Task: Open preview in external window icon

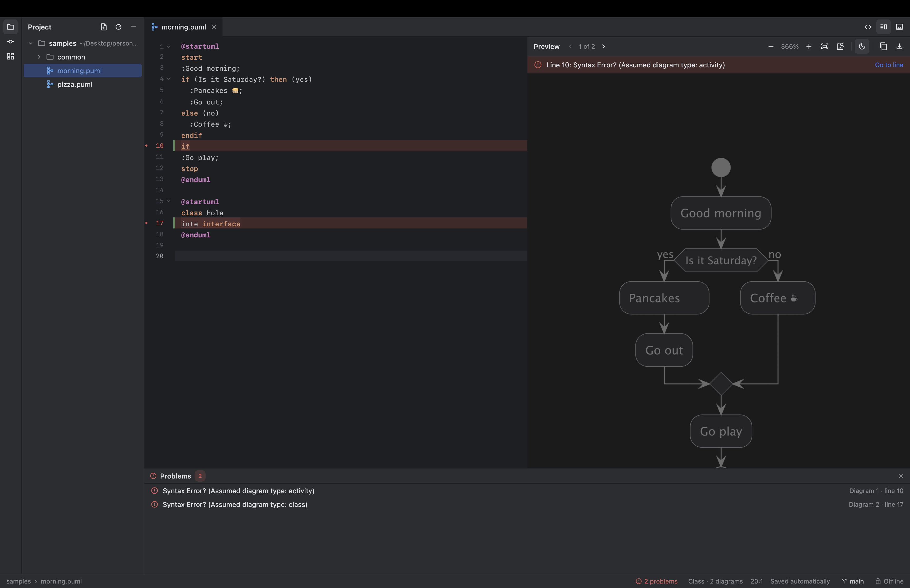Action: (840, 46)
